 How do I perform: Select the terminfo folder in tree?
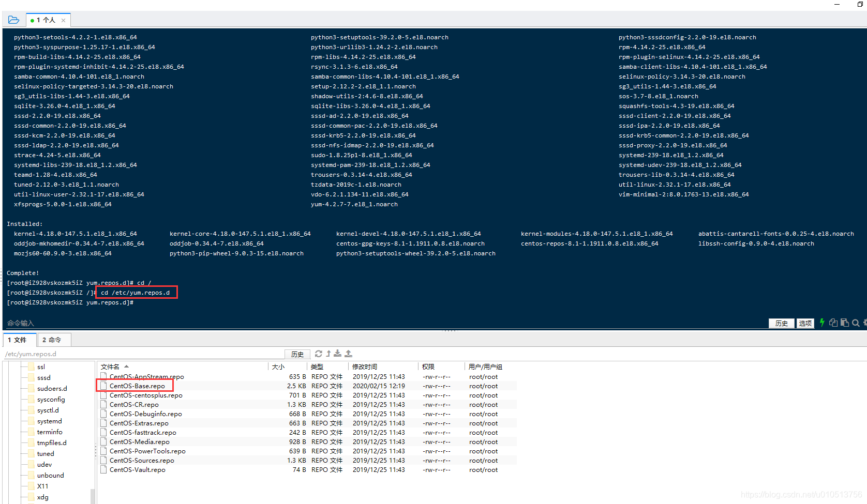click(50, 432)
